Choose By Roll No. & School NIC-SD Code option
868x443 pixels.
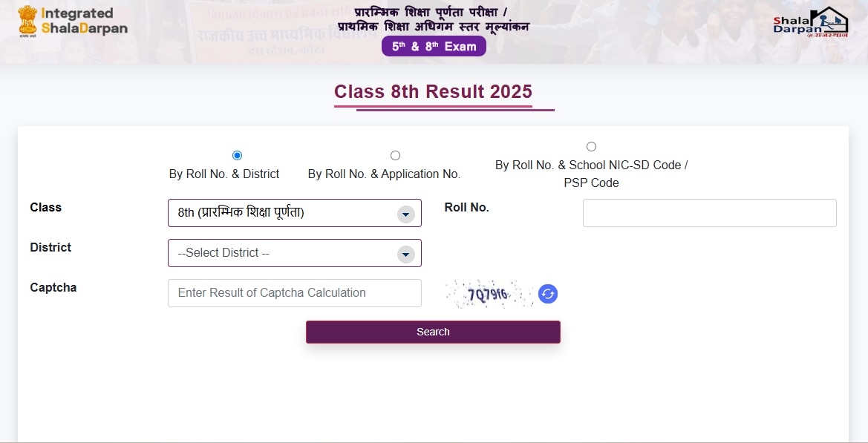coord(591,145)
